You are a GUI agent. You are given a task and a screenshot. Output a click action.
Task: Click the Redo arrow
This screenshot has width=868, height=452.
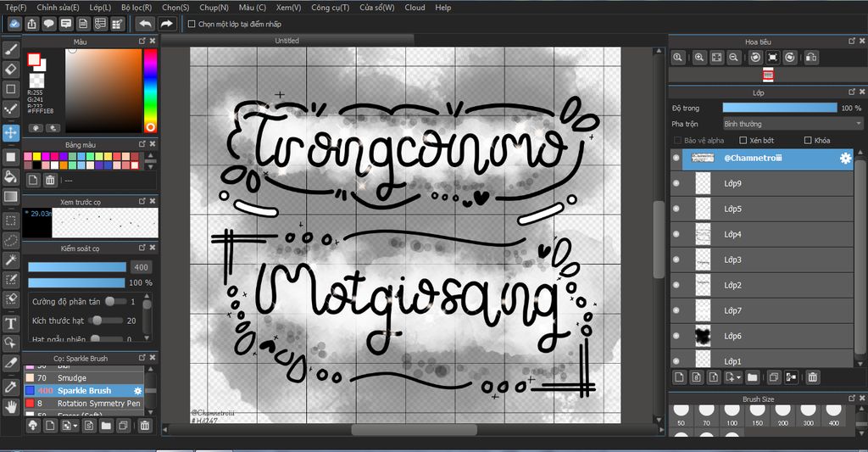tap(167, 24)
